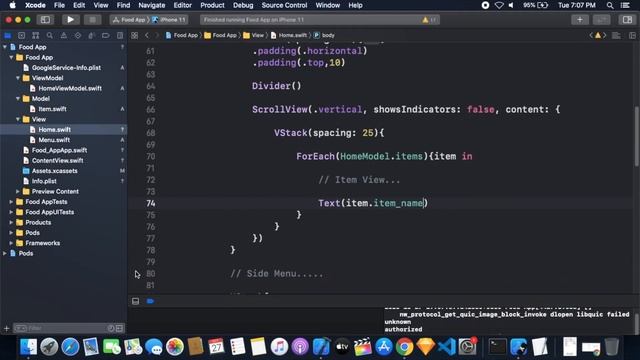
Task: Expand the Frameworks folder
Action: 11,243
